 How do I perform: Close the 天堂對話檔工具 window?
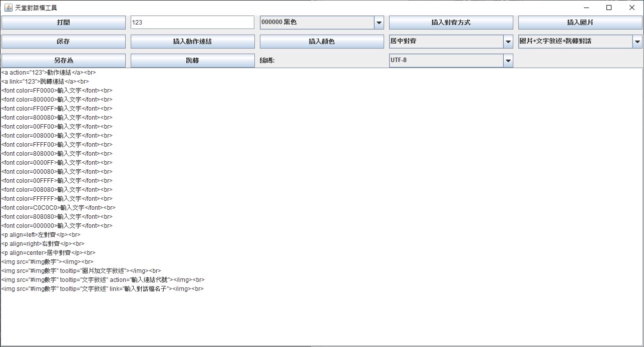coord(632,8)
